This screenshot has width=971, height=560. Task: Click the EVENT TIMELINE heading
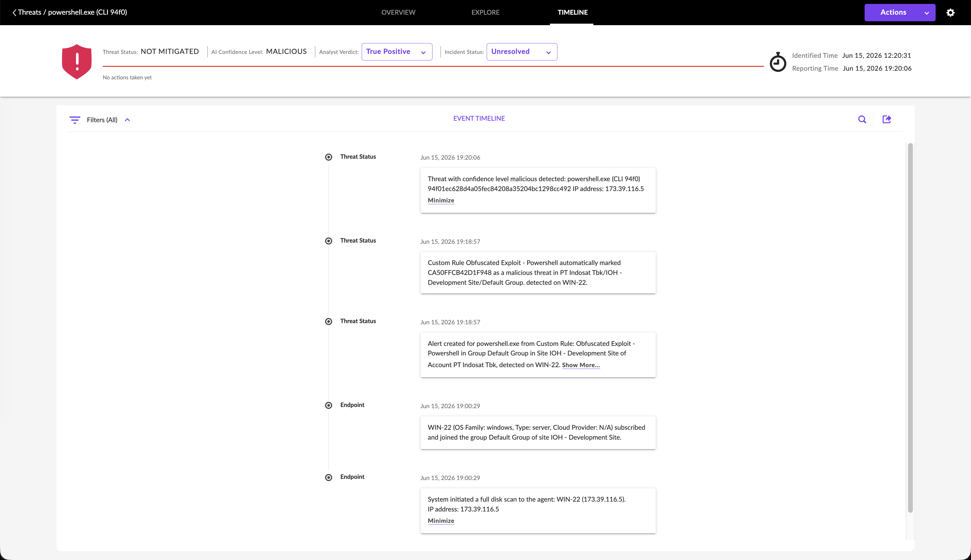[x=479, y=119]
